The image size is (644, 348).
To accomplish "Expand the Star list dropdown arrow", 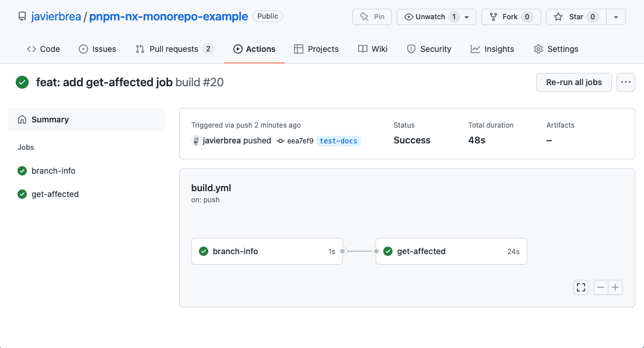I will (615, 17).
